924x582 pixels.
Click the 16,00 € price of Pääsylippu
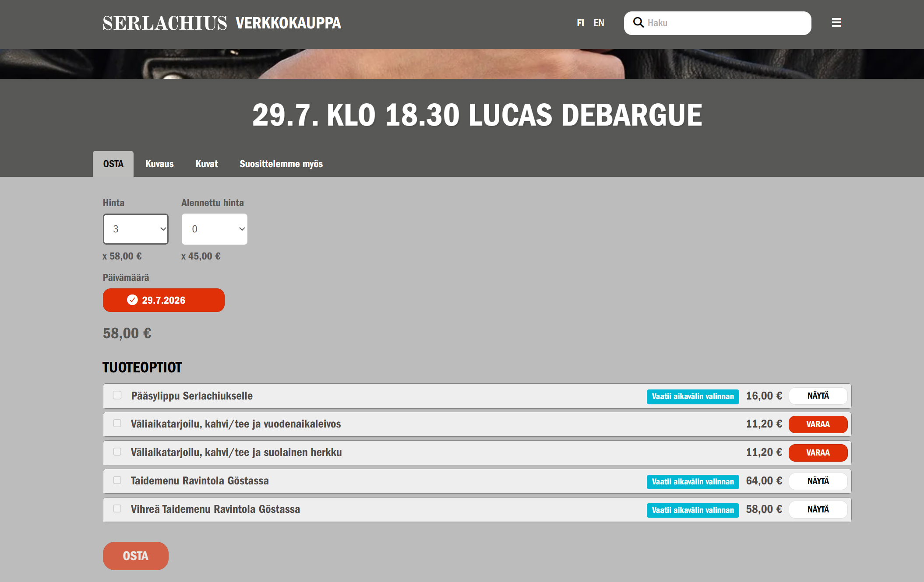[764, 396]
